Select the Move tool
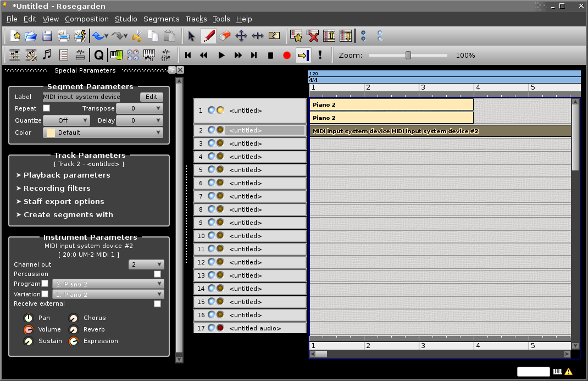588x381 pixels. pyautogui.click(x=241, y=36)
